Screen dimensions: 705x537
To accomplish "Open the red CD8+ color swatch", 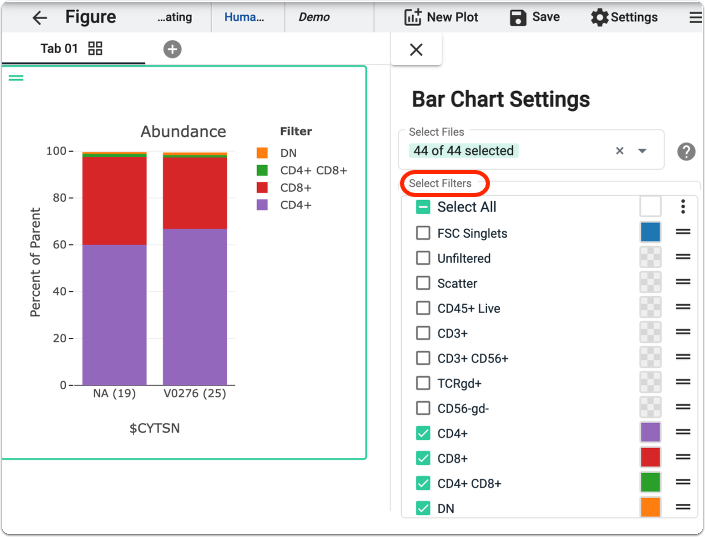I will [651, 457].
